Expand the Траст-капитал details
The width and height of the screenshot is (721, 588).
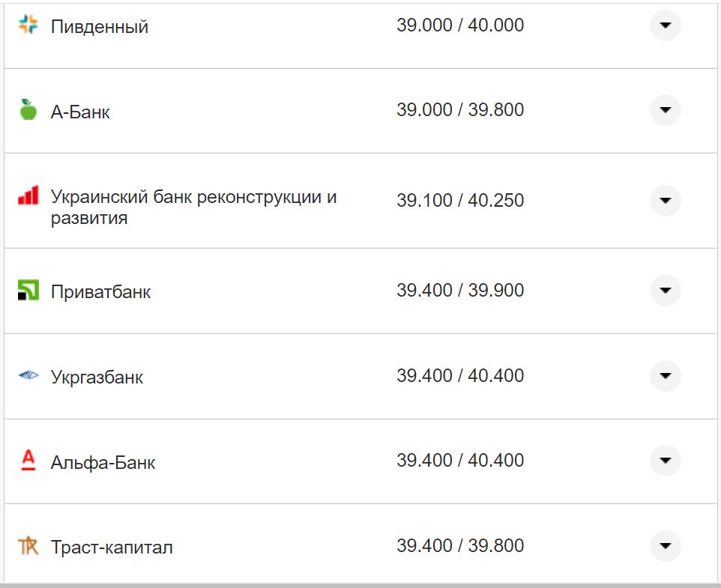pos(665,546)
